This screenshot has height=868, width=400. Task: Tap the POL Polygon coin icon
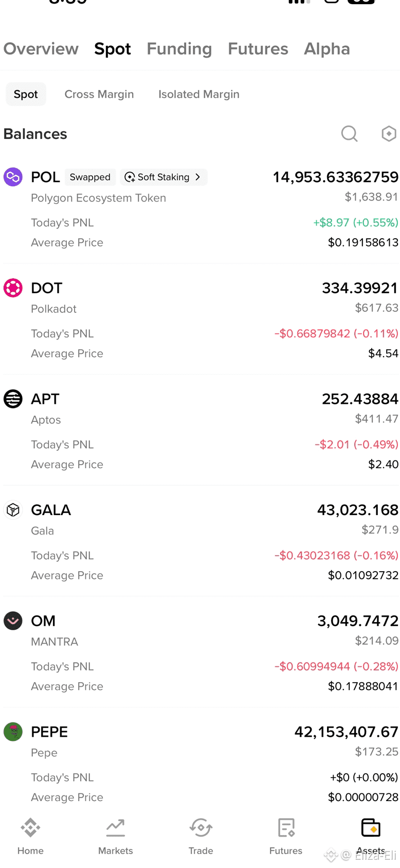[13, 177]
